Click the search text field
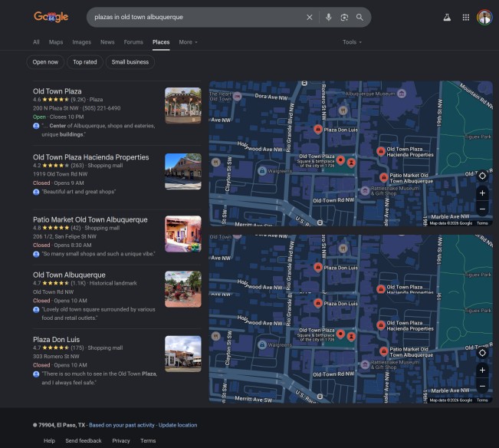The width and height of the screenshot is (499, 448). (197, 17)
